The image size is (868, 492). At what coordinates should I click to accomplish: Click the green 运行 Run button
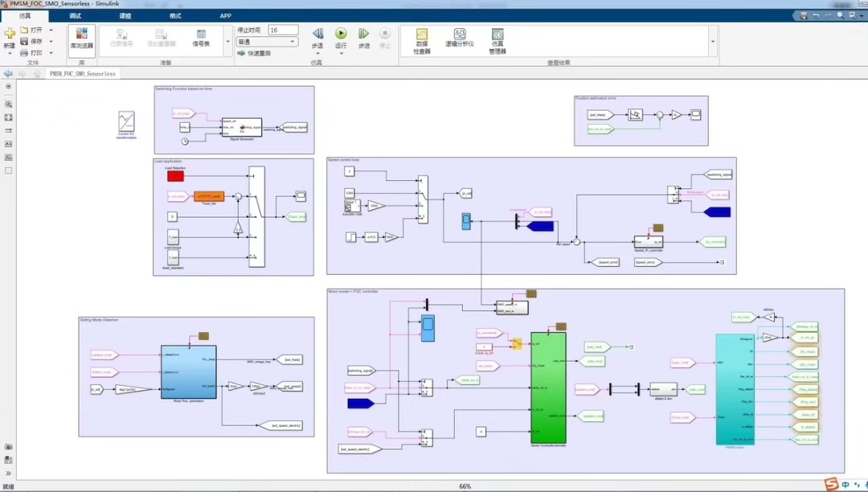(341, 33)
